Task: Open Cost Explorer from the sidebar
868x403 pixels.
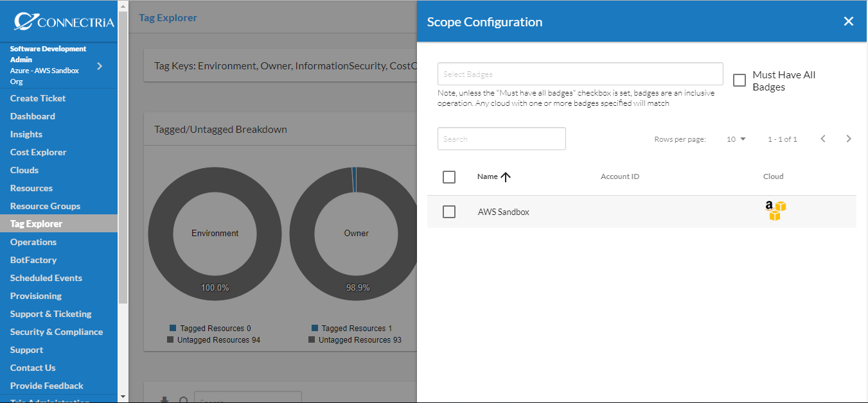Action: pyautogui.click(x=39, y=152)
